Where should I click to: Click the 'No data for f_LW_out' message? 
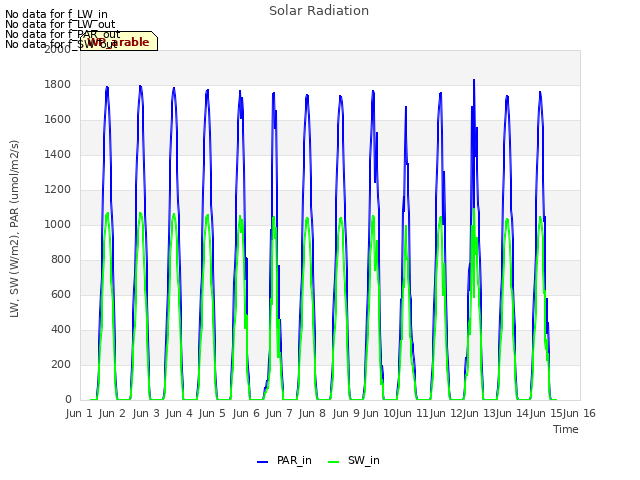click(60, 24)
